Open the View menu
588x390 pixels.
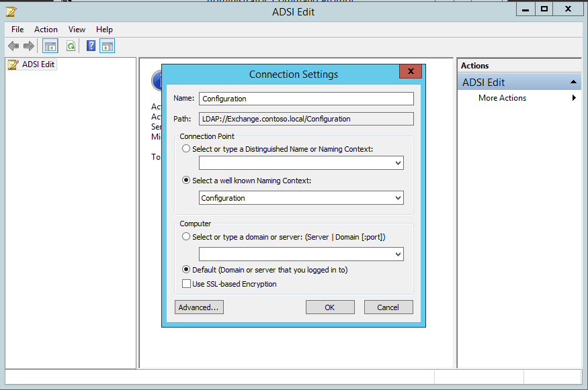click(77, 30)
